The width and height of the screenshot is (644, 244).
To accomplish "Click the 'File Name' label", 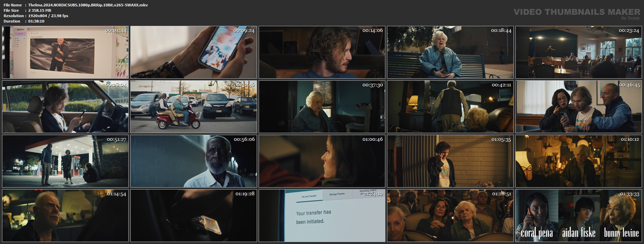I will pos(13,5).
